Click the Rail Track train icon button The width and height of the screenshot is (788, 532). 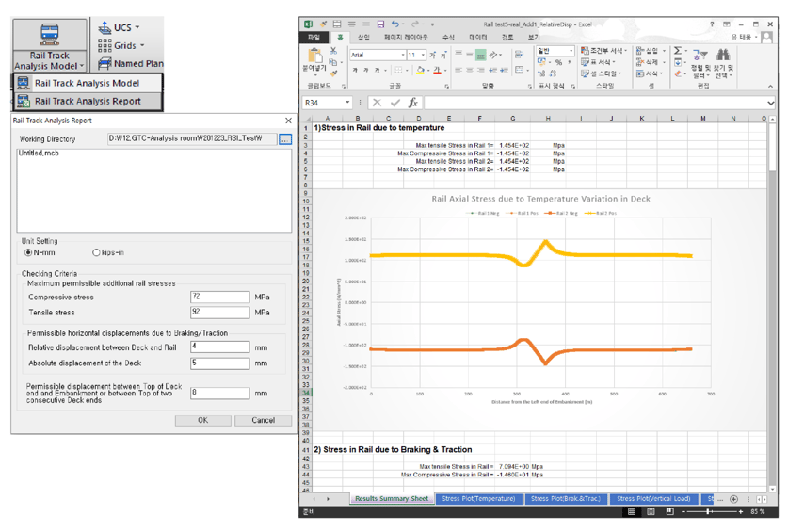(49, 36)
